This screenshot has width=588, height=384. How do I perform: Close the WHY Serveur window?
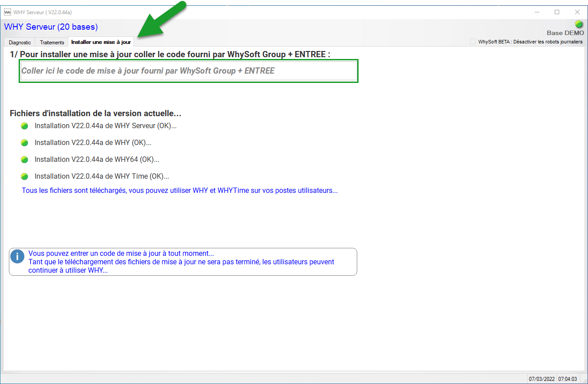[577, 12]
